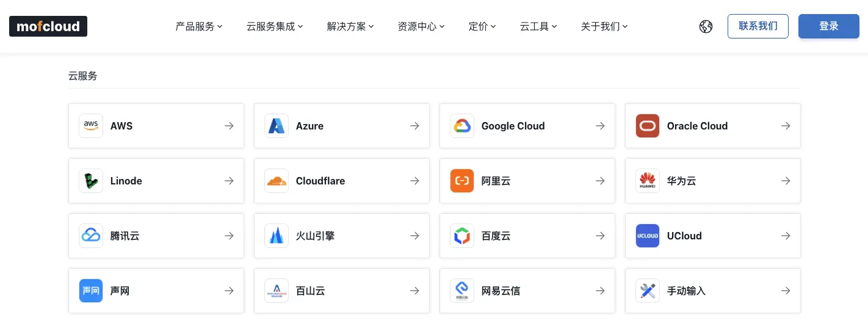
Task: Expand the 产品服务 dropdown menu
Action: pyautogui.click(x=199, y=26)
